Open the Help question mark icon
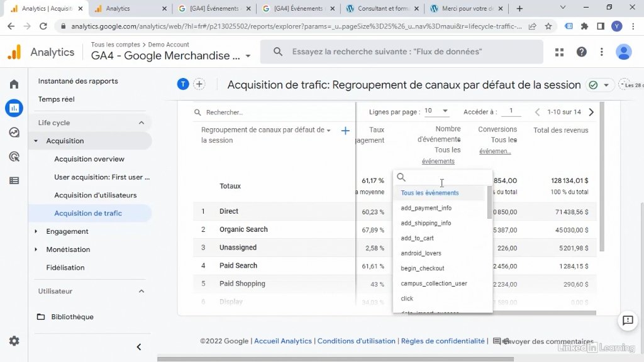The height and width of the screenshot is (362, 644). tap(582, 52)
